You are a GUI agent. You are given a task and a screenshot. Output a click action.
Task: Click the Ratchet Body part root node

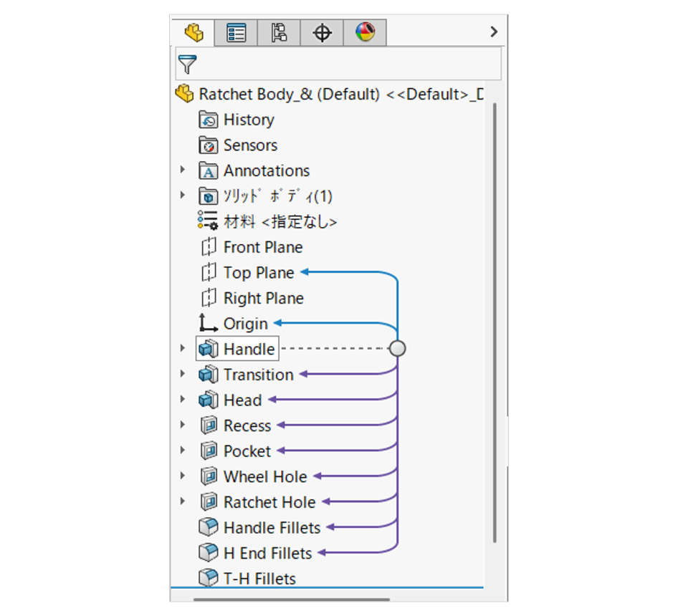pos(288,94)
